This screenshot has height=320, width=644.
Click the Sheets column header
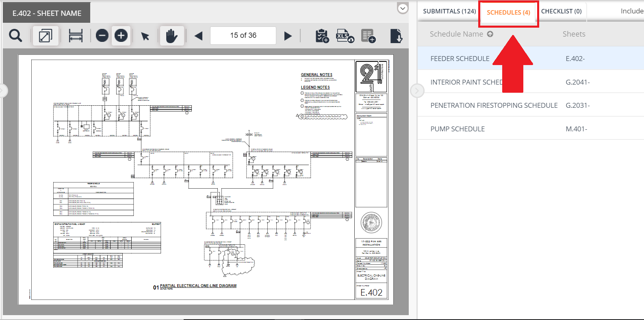click(x=574, y=34)
